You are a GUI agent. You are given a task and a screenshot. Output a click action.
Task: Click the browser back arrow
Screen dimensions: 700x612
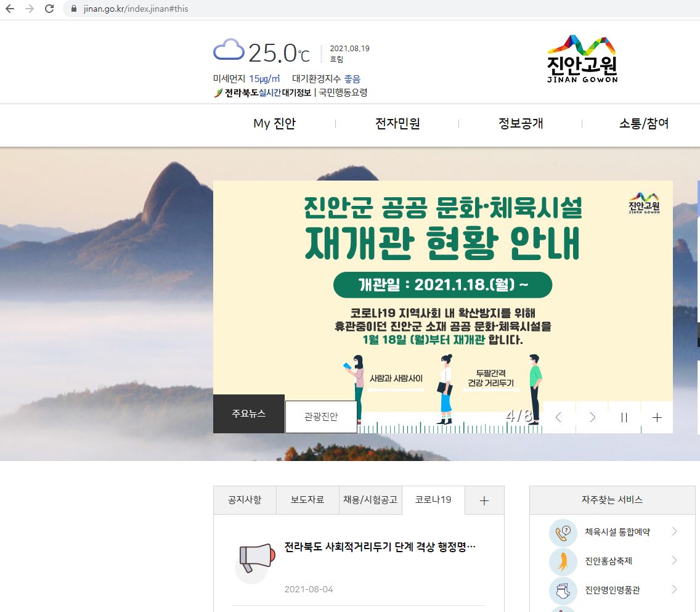click(10, 9)
